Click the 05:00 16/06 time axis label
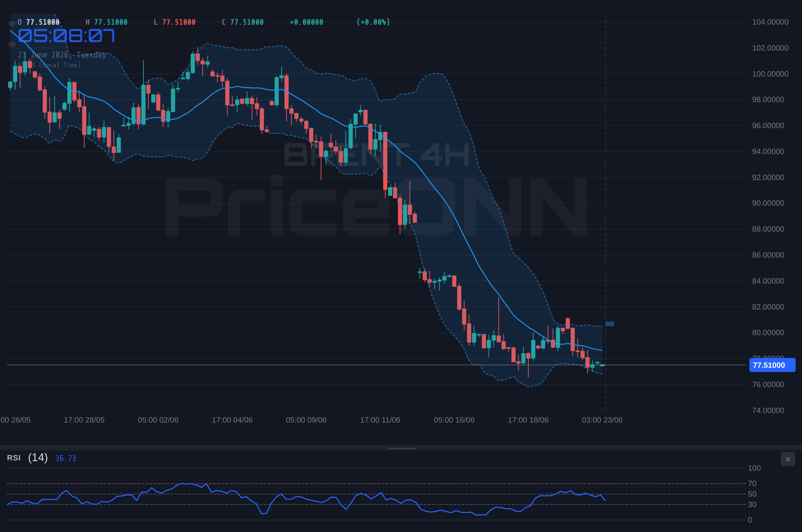 [x=454, y=420]
